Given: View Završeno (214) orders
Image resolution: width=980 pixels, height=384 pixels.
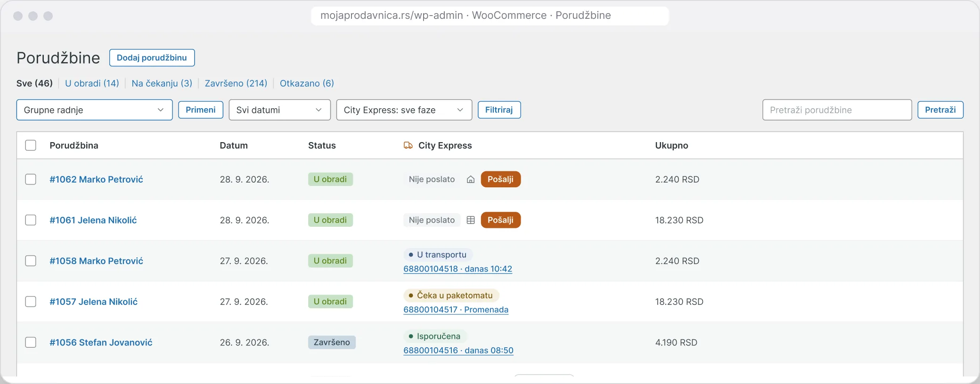Looking at the screenshot, I should coord(236,83).
